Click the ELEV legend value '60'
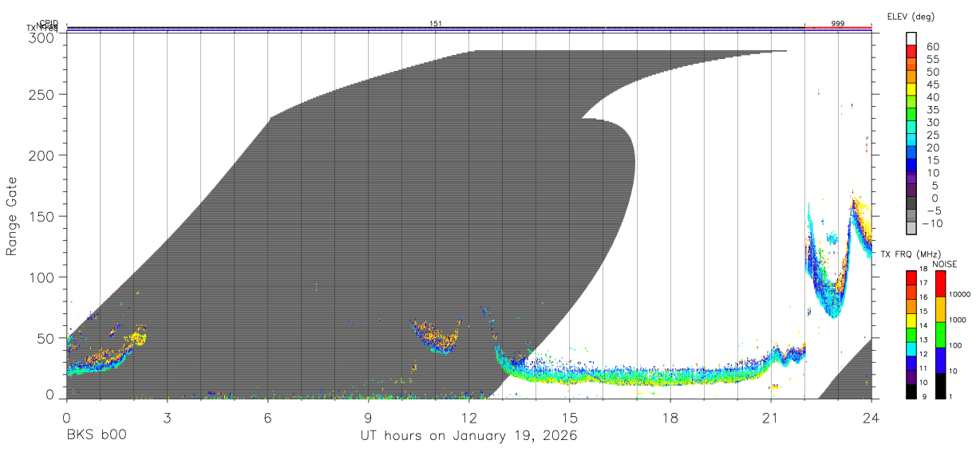Image resolution: width=980 pixels, height=452 pixels. [933, 46]
